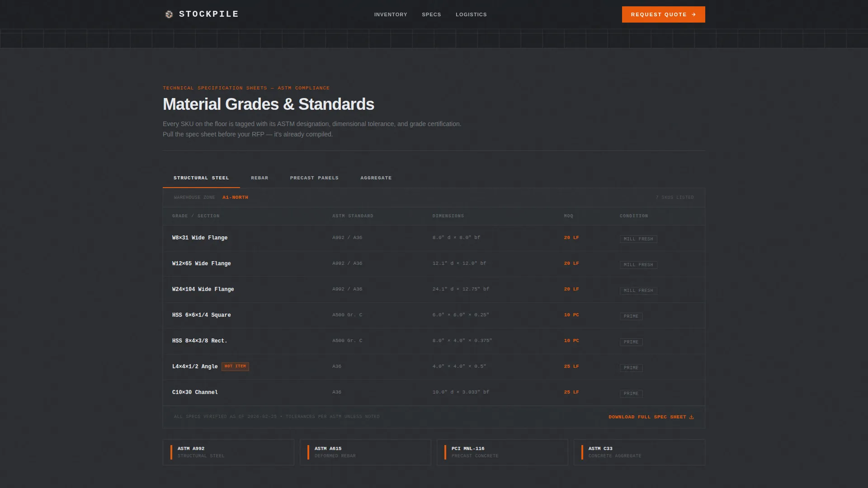Click dimensions 24.1" d × 12.75" bf
The height and width of the screenshot is (488, 868).
click(461, 289)
